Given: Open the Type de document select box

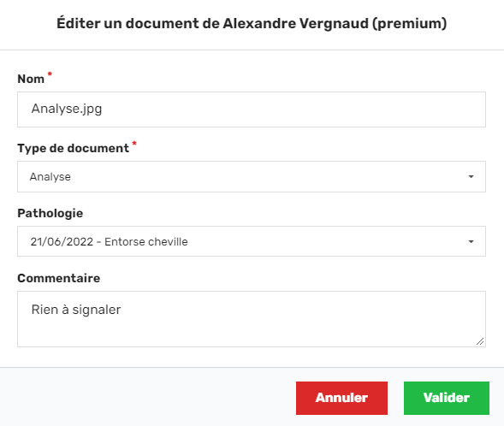Looking at the screenshot, I should (x=252, y=177).
